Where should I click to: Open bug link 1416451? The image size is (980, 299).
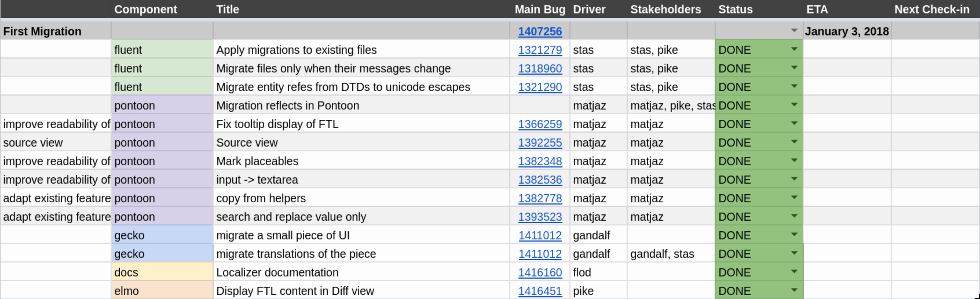pos(540,291)
